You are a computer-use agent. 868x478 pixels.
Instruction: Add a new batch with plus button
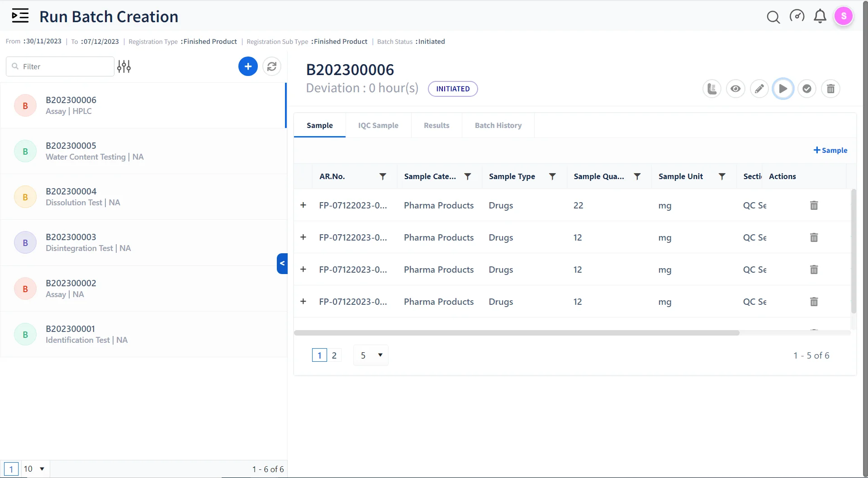click(248, 66)
